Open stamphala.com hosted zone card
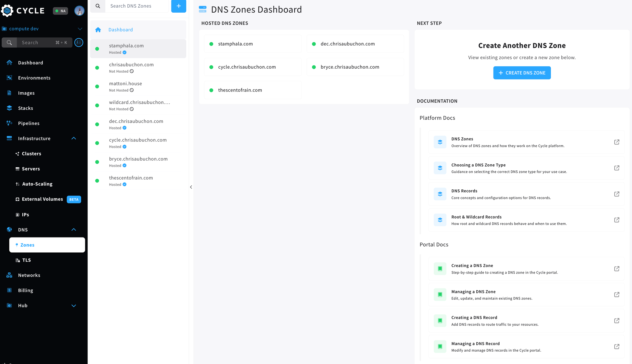 (x=253, y=44)
